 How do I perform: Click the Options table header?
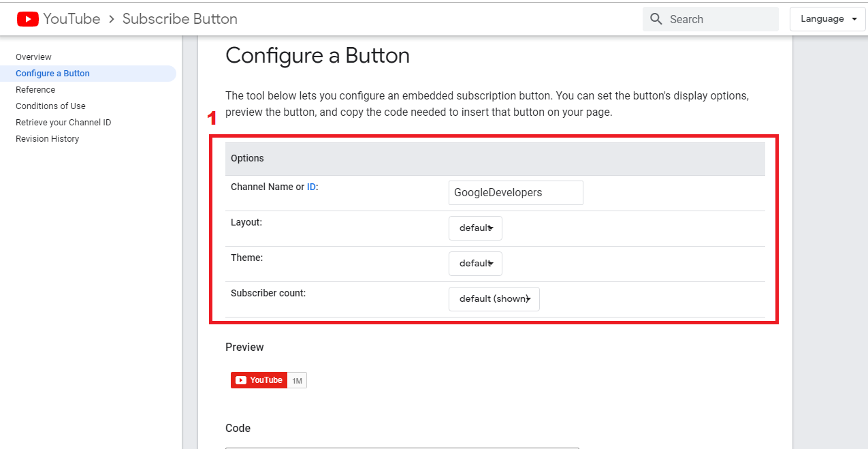495,159
